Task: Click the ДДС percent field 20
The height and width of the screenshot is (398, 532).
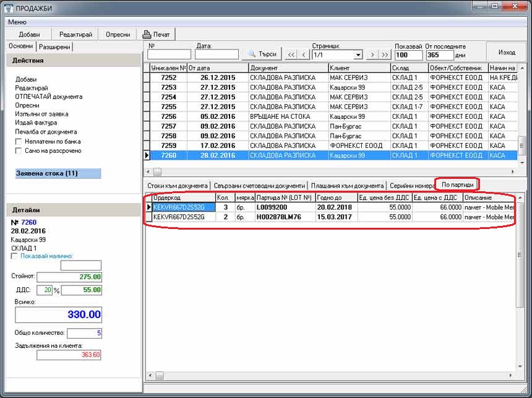Action: tap(45, 290)
